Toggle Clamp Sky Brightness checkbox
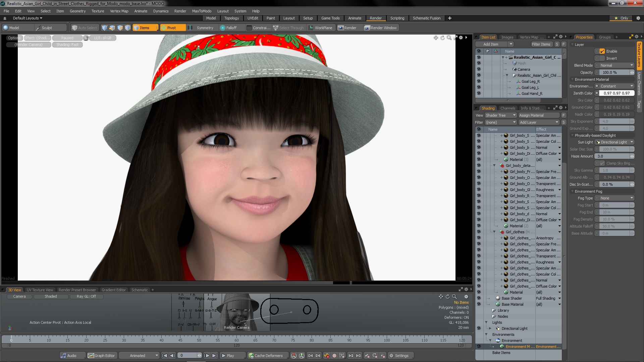The image size is (644, 362). [x=602, y=163]
